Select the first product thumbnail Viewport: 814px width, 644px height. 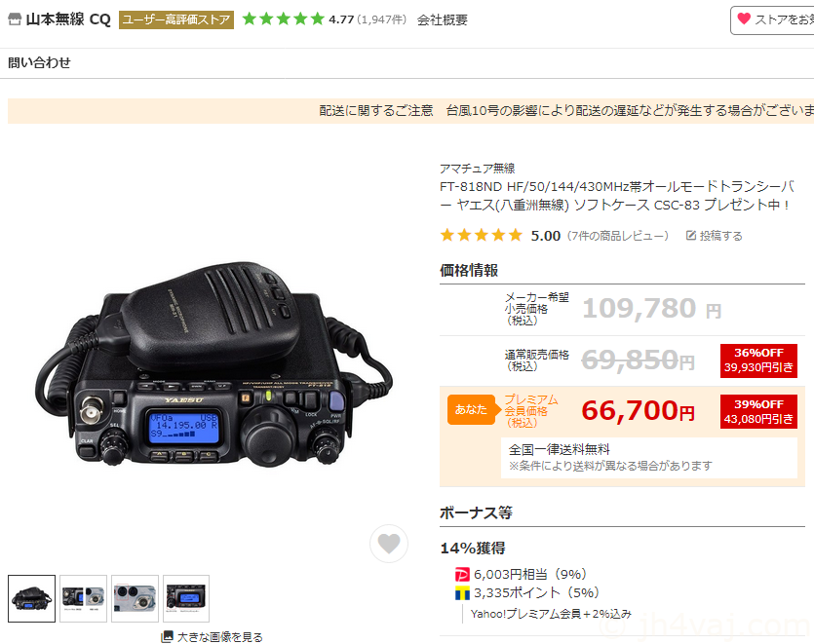(x=31, y=598)
